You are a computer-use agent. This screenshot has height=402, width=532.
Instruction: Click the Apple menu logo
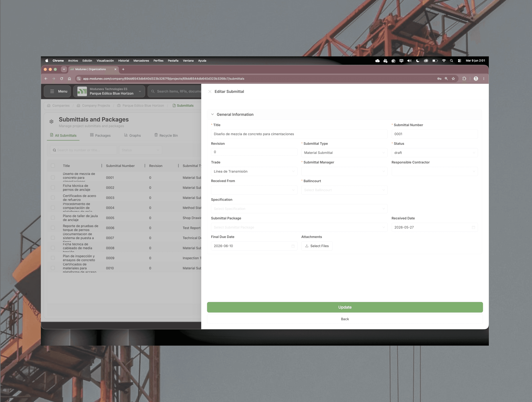pyautogui.click(x=47, y=61)
